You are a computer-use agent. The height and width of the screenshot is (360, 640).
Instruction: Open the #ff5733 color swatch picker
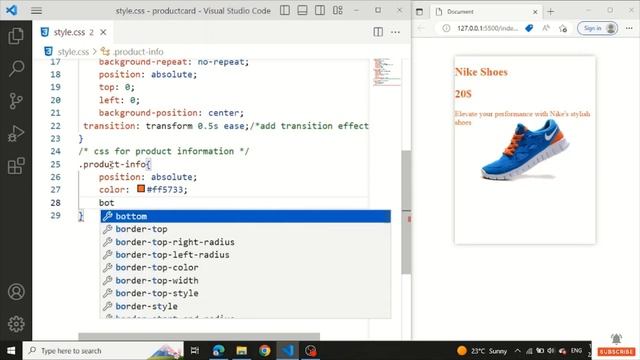pyautogui.click(x=141, y=189)
